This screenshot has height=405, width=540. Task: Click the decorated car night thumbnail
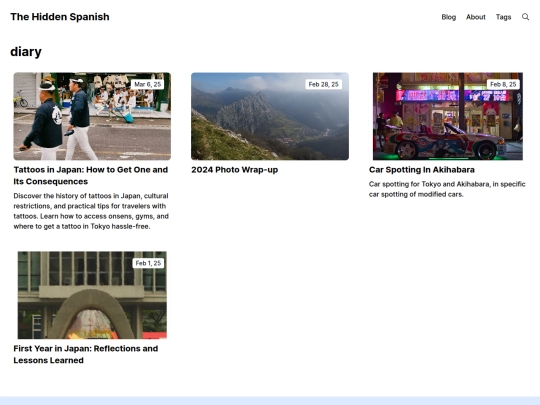448,116
